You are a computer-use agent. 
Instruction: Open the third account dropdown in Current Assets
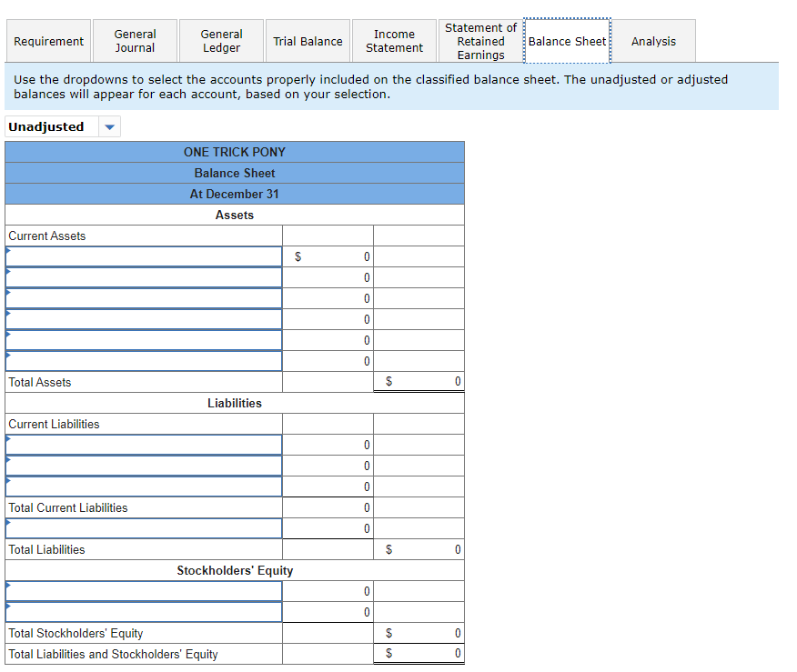[143, 298]
